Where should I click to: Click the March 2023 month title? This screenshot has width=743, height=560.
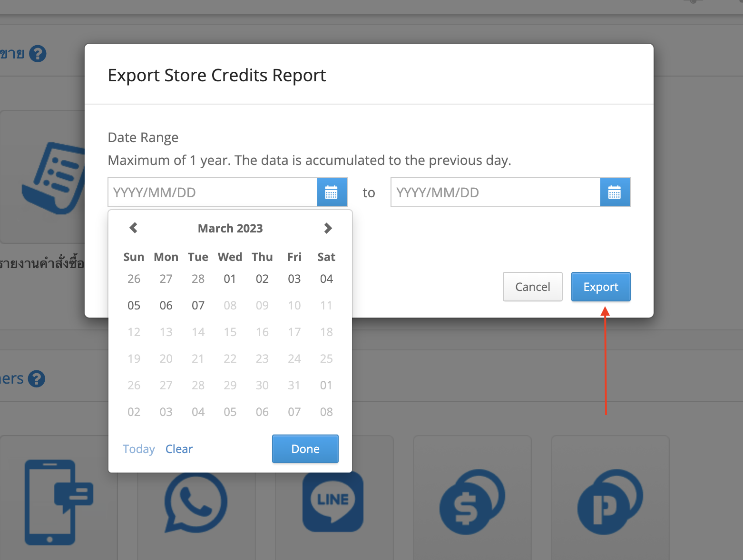pos(230,228)
